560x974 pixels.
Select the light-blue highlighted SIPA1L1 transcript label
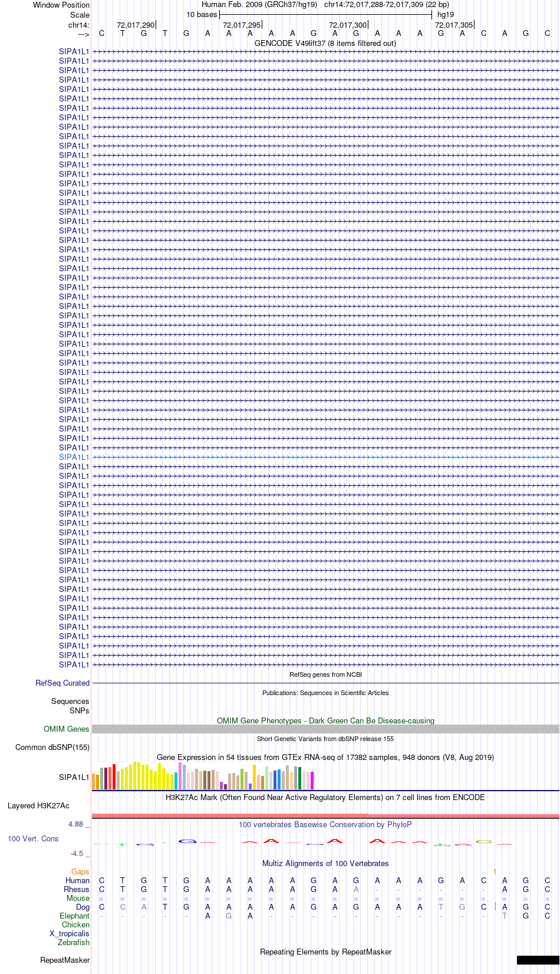coord(74,457)
